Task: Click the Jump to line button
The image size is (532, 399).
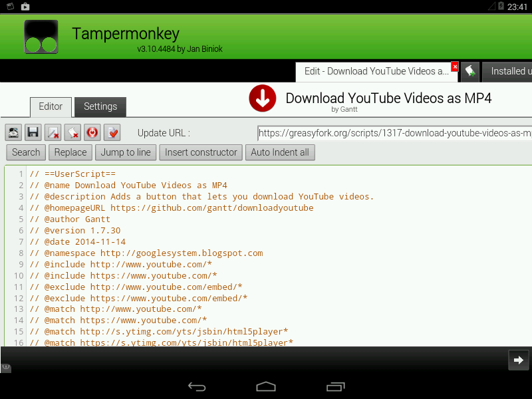Action: click(x=126, y=152)
